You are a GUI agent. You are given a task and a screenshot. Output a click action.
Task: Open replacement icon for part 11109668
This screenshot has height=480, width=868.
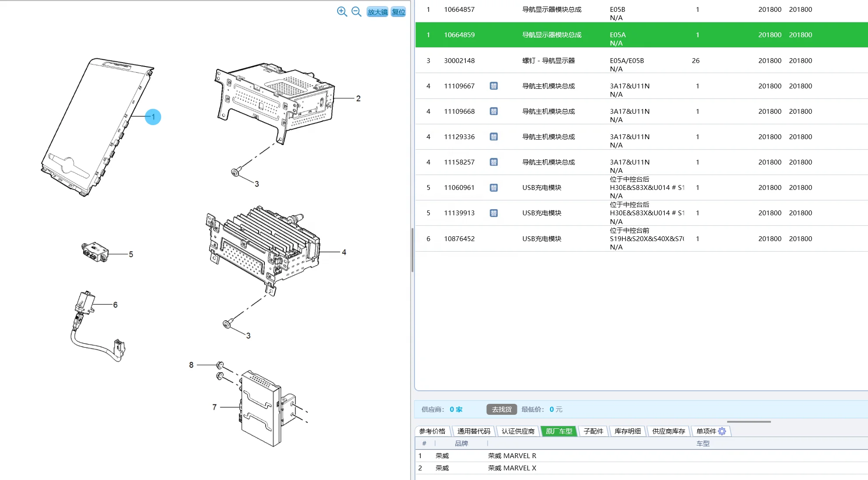(x=493, y=111)
